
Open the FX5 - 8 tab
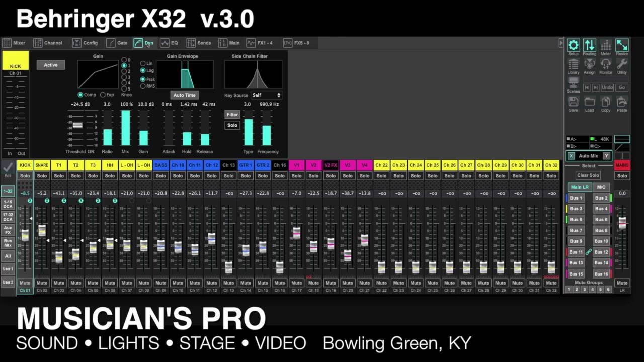[x=296, y=43]
